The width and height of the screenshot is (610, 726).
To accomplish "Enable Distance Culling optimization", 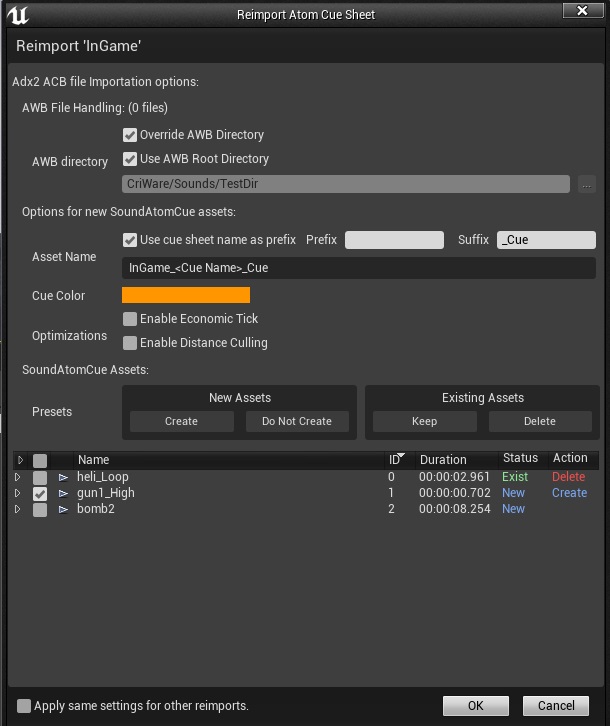I will [x=130, y=343].
